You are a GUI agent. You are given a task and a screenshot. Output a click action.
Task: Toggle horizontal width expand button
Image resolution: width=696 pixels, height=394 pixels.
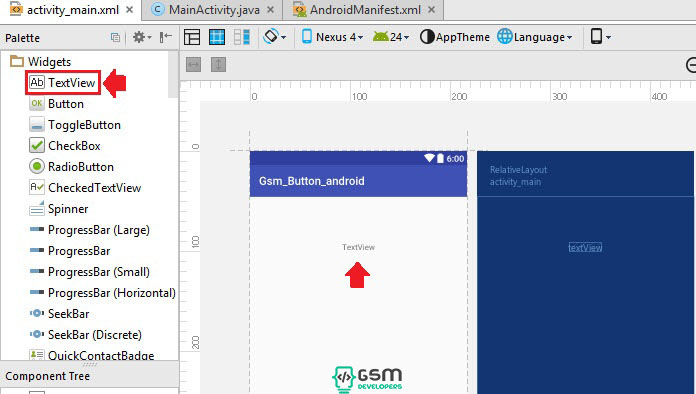[193, 65]
